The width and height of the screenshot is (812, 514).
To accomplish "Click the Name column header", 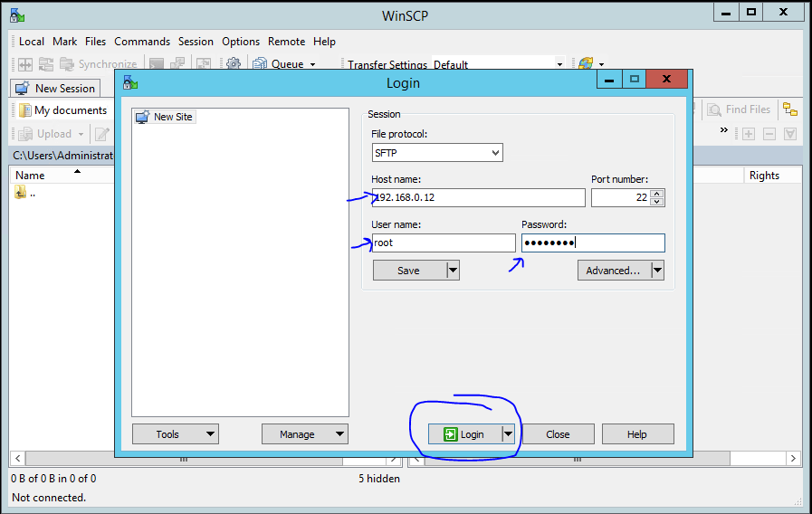I will [x=30, y=176].
